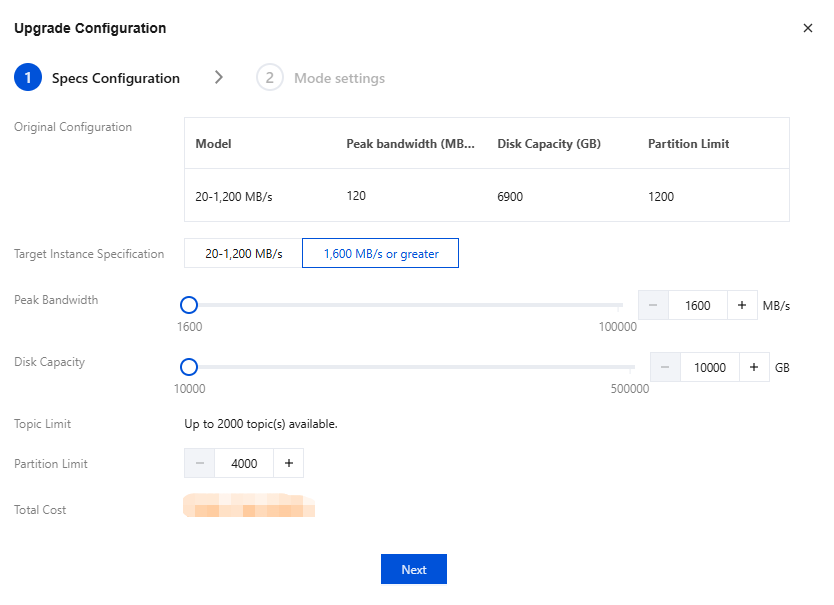Close the Upgrade Configuration dialog
The image size is (834, 605).
coord(808,28)
